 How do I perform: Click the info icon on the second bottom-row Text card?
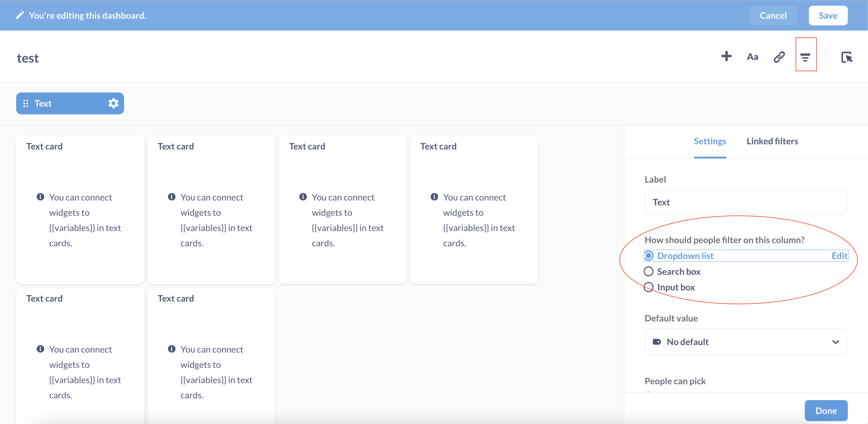coord(172,349)
